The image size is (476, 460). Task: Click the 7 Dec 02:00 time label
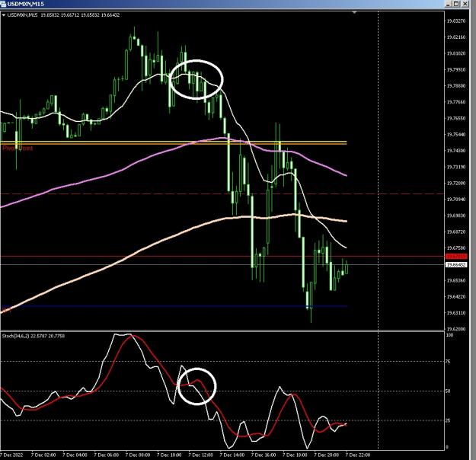[43, 455]
